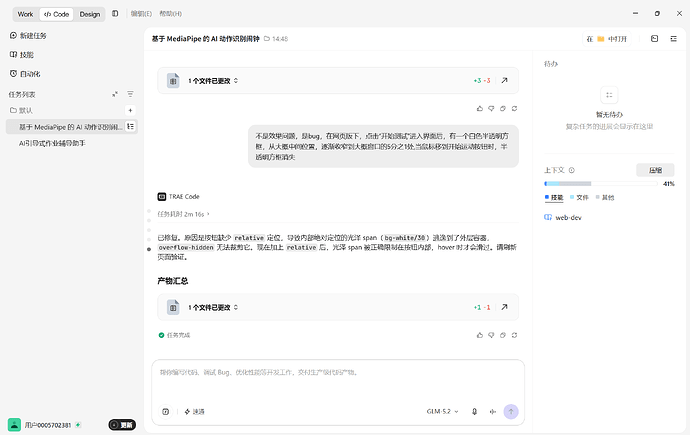Collapse the task list icon
This screenshot has width=690, height=435.
click(x=115, y=94)
